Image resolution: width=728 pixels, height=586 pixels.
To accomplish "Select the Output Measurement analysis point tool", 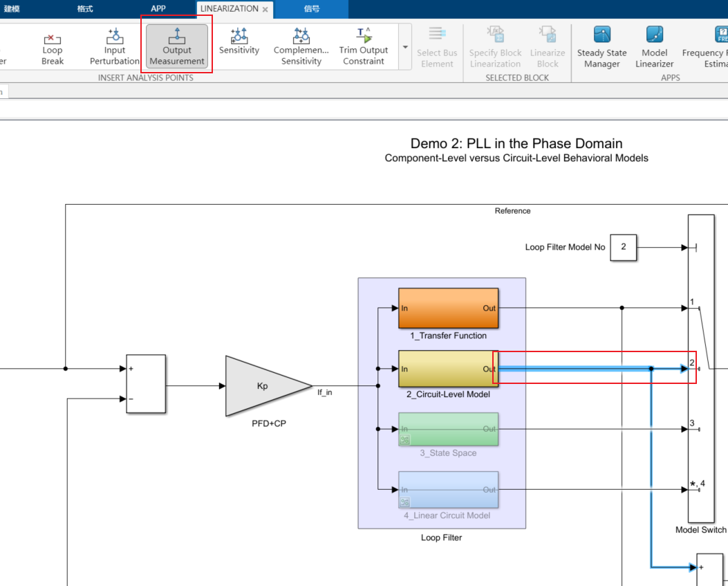I will point(176,46).
